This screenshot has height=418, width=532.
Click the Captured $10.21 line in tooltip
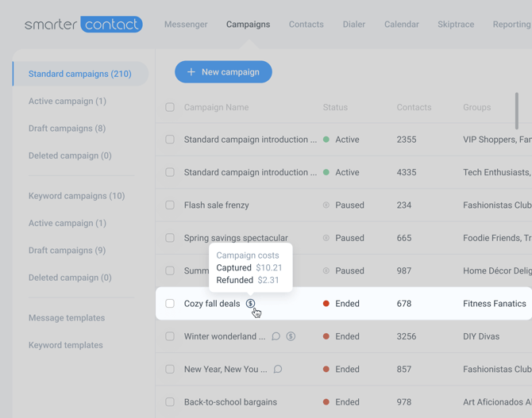pos(249,267)
